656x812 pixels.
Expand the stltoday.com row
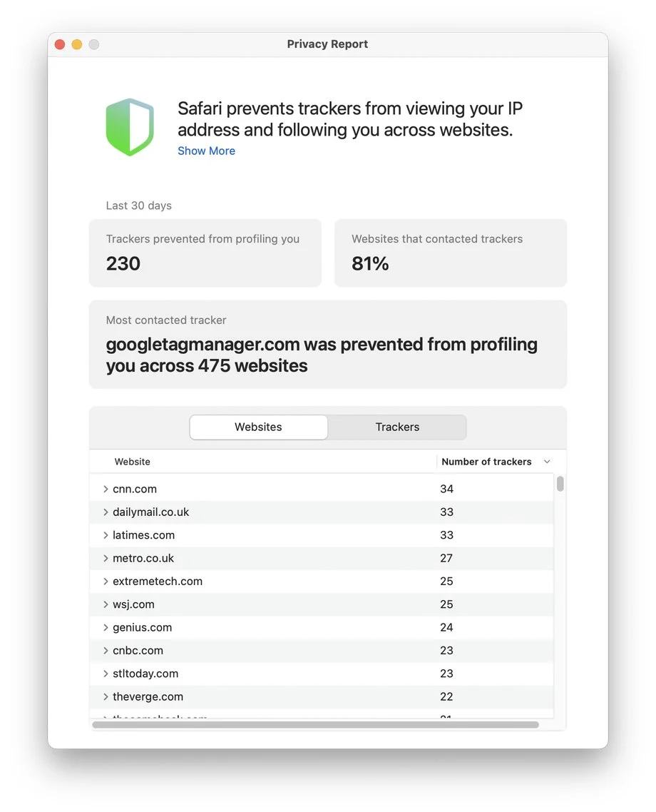point(106,674)
